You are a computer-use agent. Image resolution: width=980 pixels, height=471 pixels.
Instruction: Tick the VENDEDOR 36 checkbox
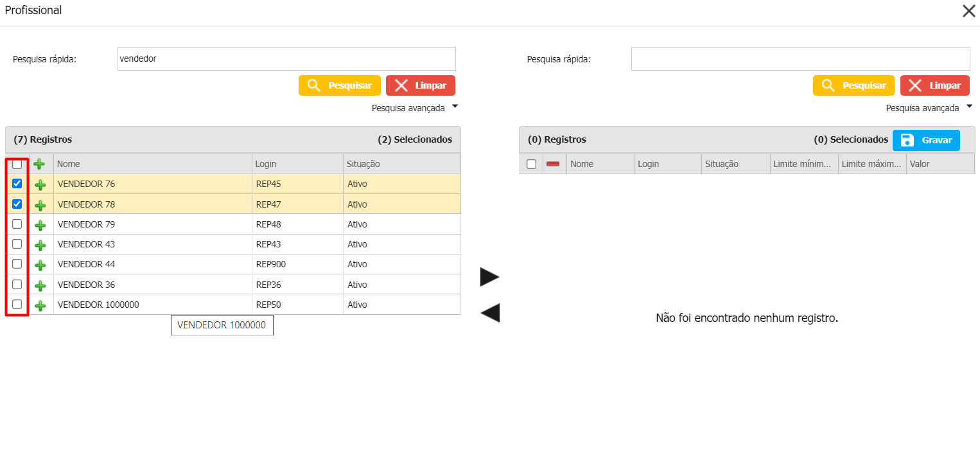(x=17, y=284)
